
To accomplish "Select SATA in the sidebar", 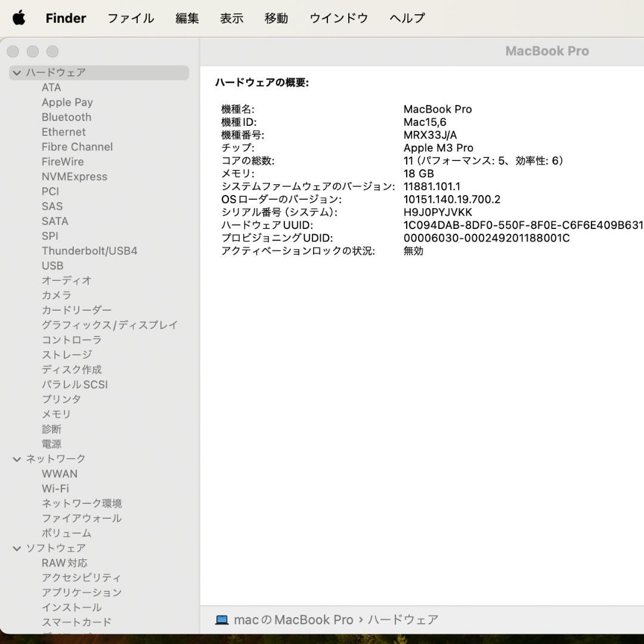I will [x=55, y=221].
